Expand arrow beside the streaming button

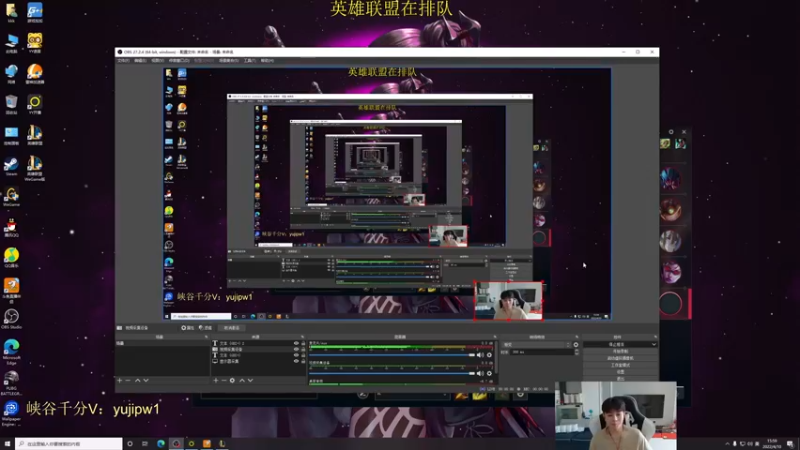pos(654,344)
